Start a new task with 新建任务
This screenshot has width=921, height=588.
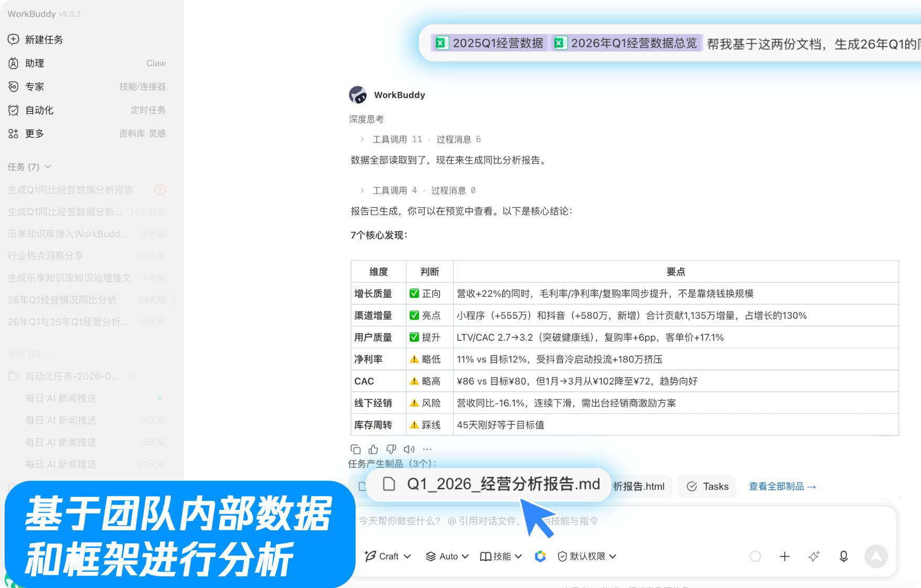pyautogui.click(x=36, y=39)
